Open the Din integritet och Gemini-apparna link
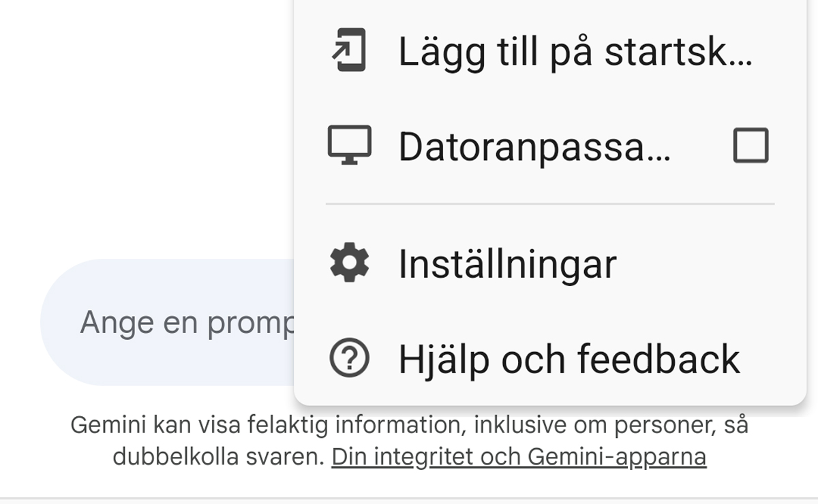Viewport: 818px width, 504px height. click(x=519, y=456)
